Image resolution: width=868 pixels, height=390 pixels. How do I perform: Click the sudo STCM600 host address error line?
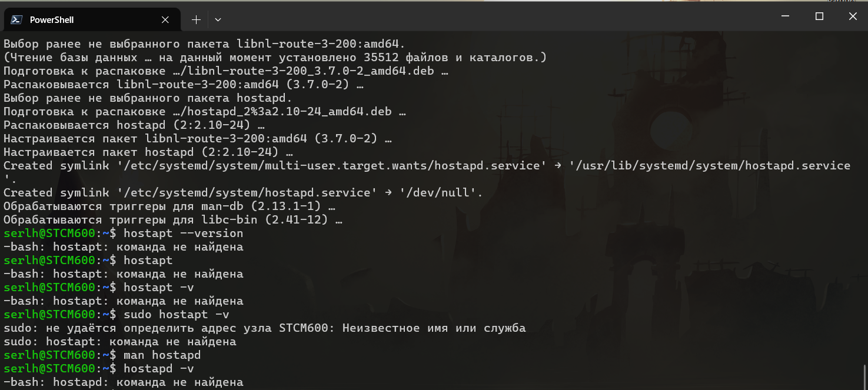click(264, 328)
